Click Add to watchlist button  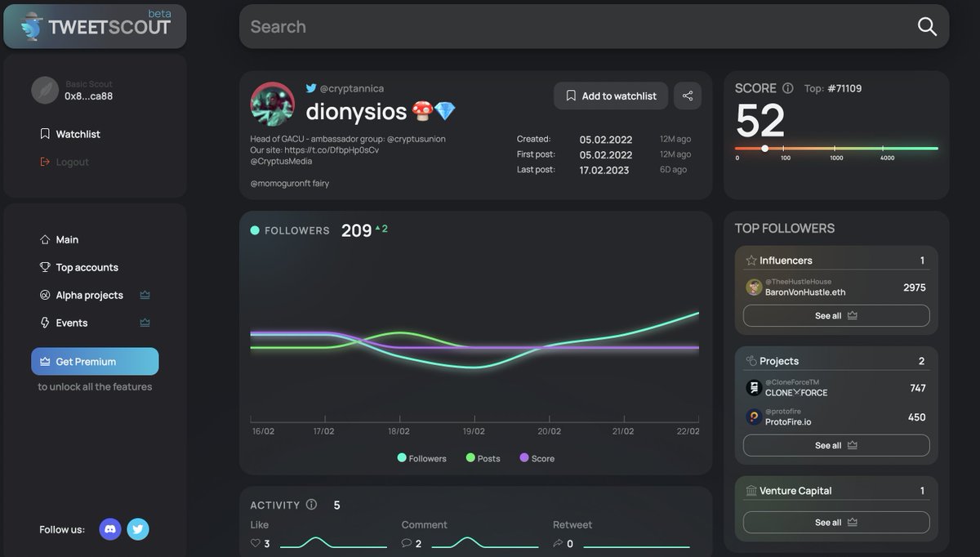[x=611, y=96]
